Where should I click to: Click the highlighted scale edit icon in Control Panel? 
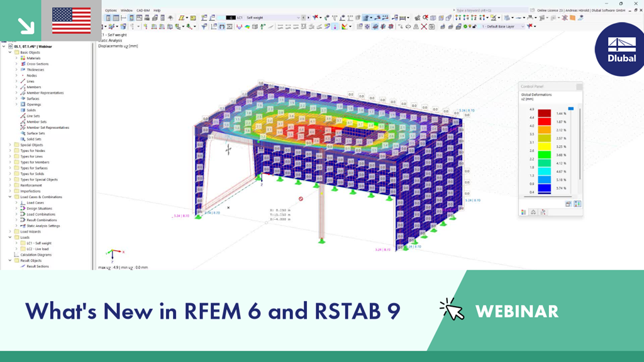(x=577, y=204)
